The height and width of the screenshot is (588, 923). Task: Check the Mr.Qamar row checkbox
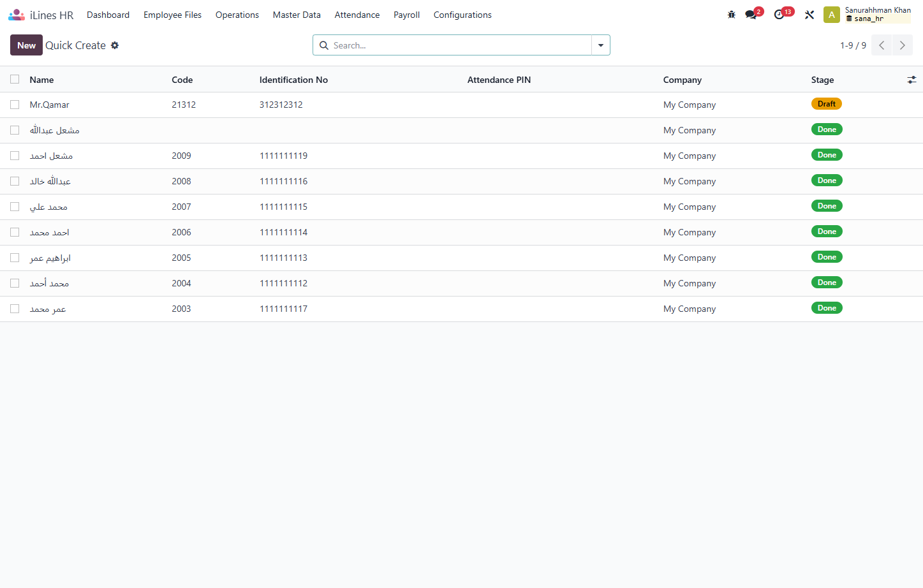click(x=15, y=105)
